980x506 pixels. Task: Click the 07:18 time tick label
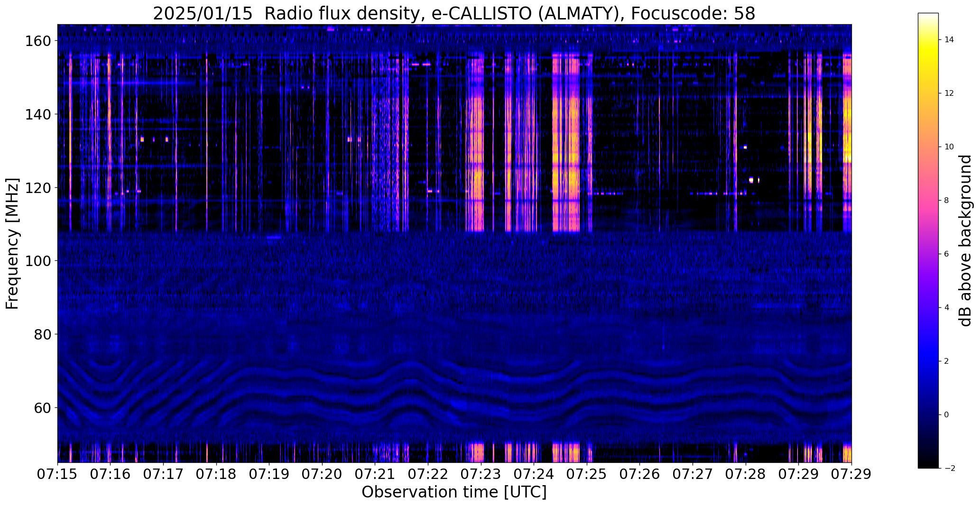[216, 474]
